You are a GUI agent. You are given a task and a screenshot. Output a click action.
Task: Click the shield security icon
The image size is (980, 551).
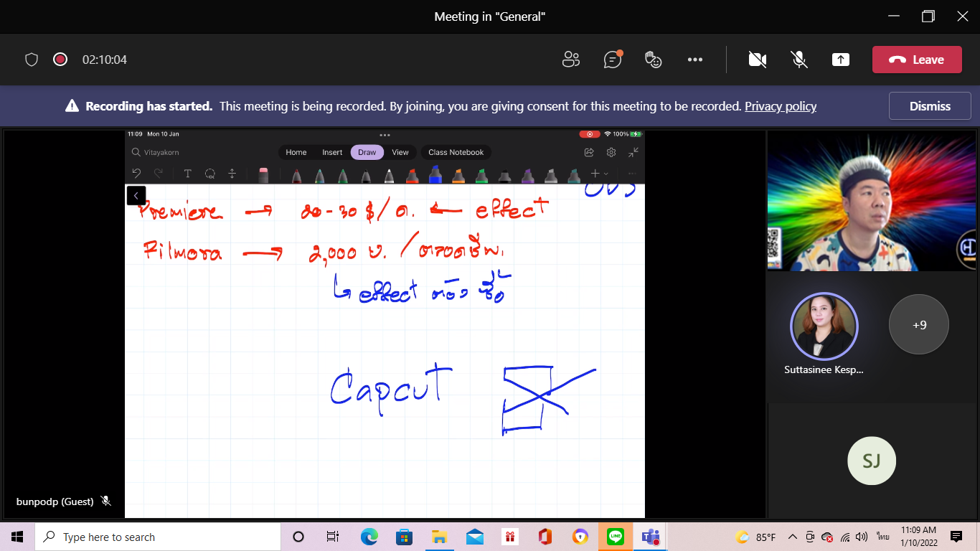click(x=32, y=60)
